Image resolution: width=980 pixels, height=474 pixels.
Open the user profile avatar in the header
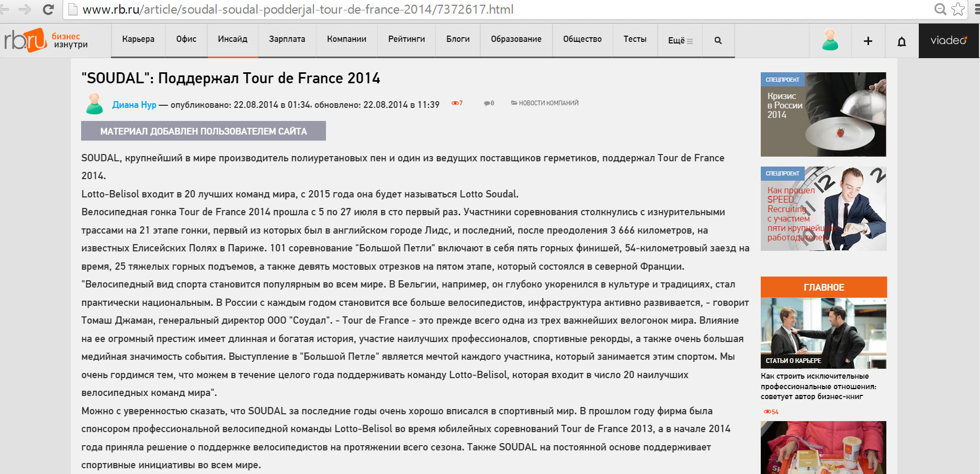pyautogui.click(x=830, y=40)
